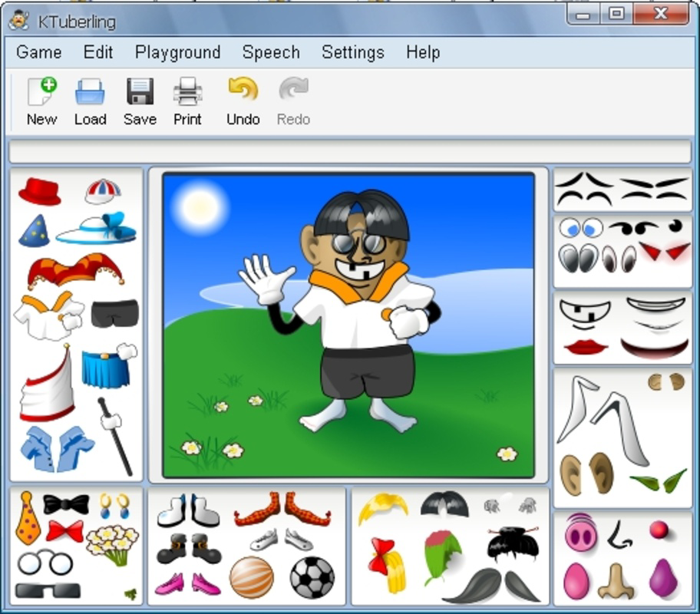Click the Print toolbar button
700x614 pixels.
coord(187,101)
